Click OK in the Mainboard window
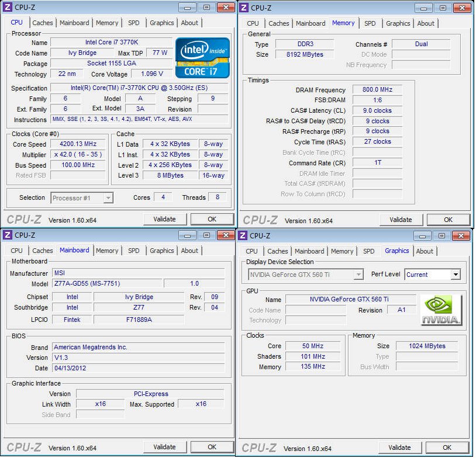 [x=212, y=447]
